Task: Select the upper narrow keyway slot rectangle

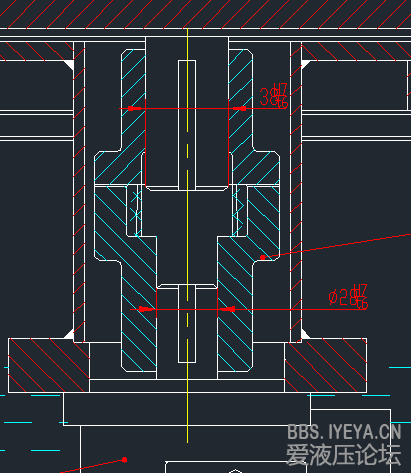Action: [x=187, y=125]
